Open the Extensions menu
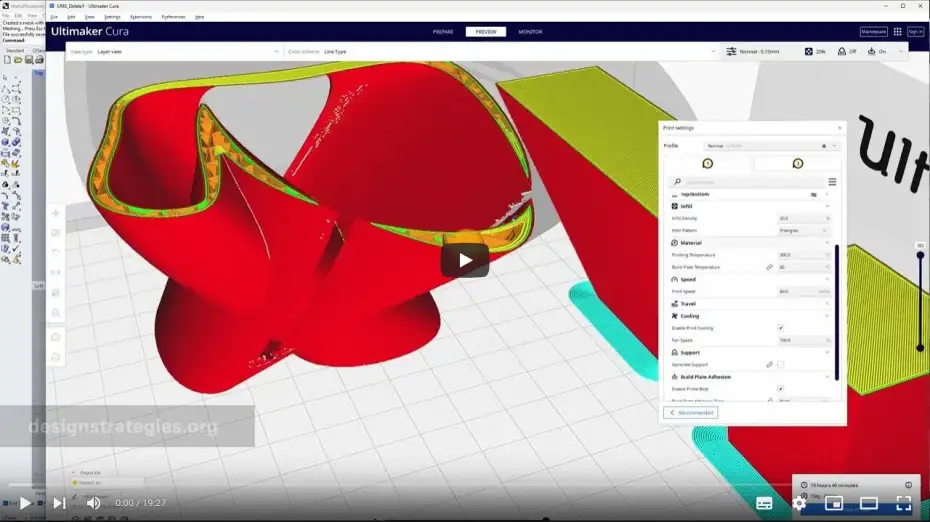The height and width of the screenshot is (522, 930). pyautogui.click(x=141, y=17)
